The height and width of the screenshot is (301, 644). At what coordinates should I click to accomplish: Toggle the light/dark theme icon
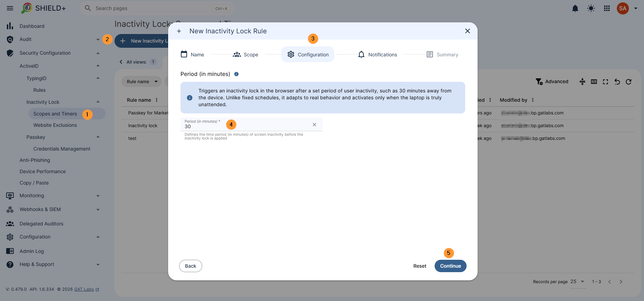[x=591, y=8]
